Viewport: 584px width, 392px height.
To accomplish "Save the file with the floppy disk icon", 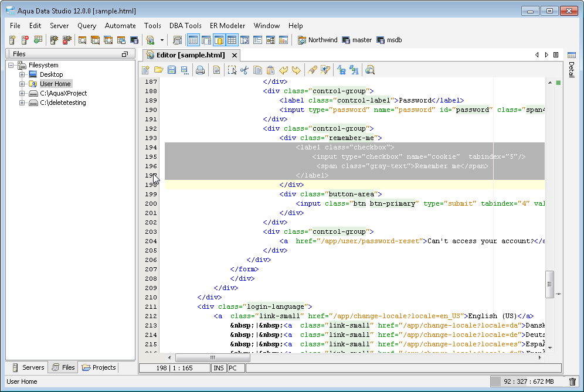I will click(172, 70).
